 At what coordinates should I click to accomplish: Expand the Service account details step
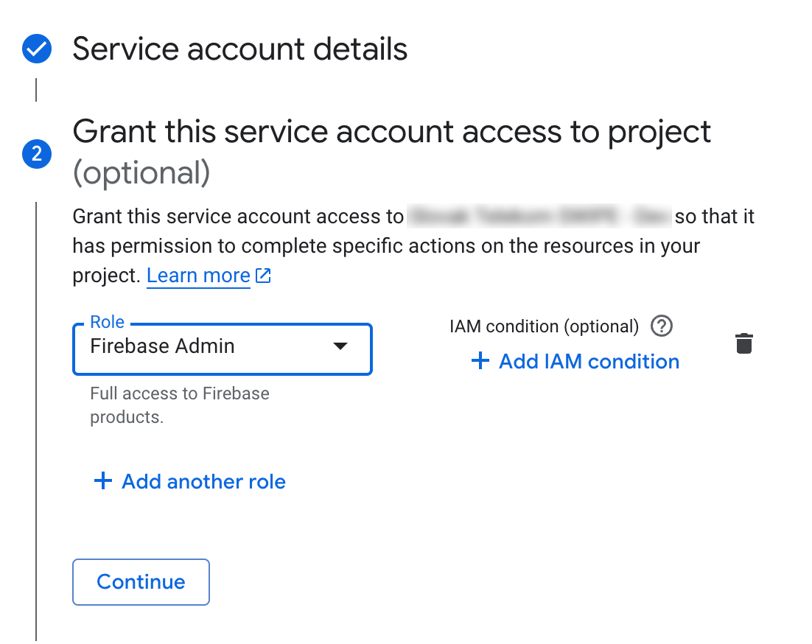[x=239, y=50]
